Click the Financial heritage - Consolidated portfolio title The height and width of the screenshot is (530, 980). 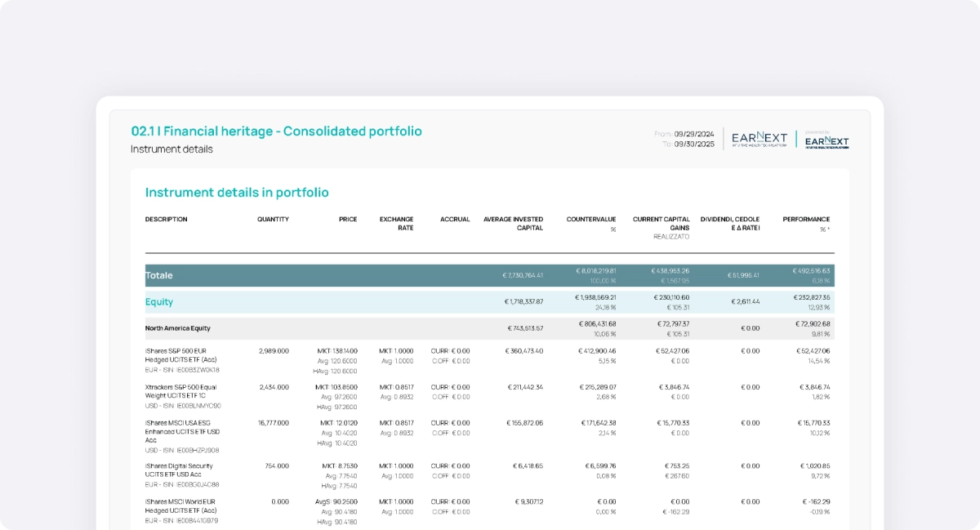click(277, 131)
